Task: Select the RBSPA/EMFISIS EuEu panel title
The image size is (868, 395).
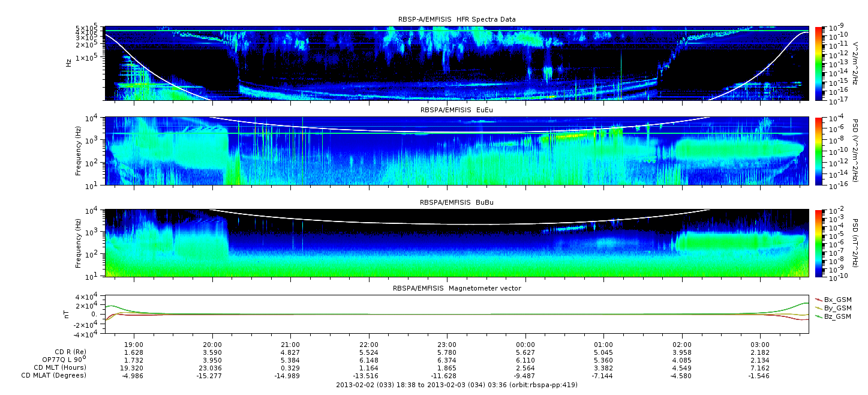Action: [456, 110]
